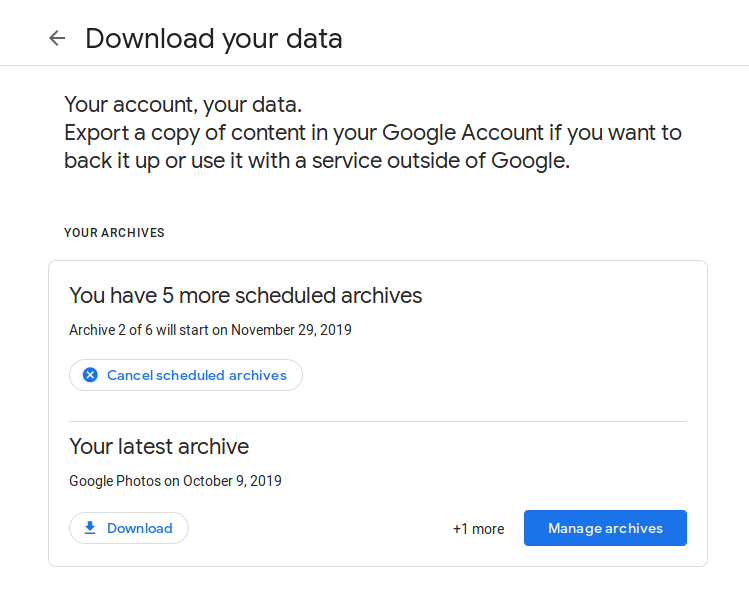749x603 pixels.
Task: Click the Your account, your data line
Action: click(x=183, y=104)
